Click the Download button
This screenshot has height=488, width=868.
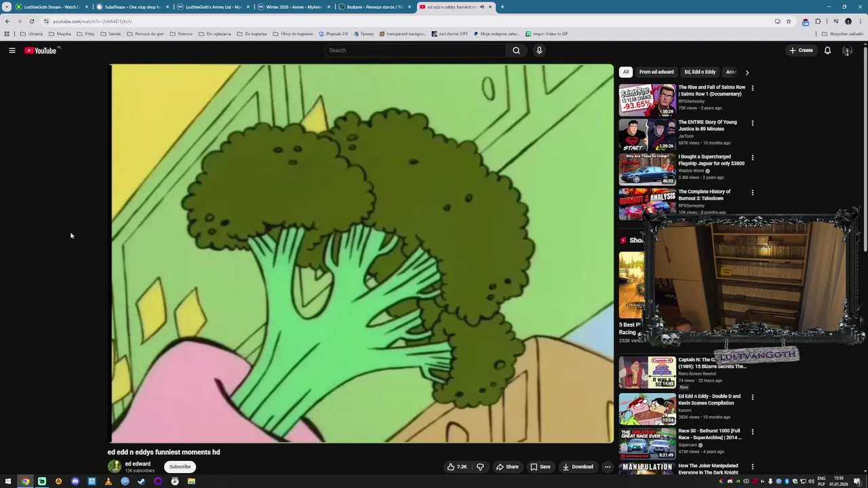click(578, 466)
